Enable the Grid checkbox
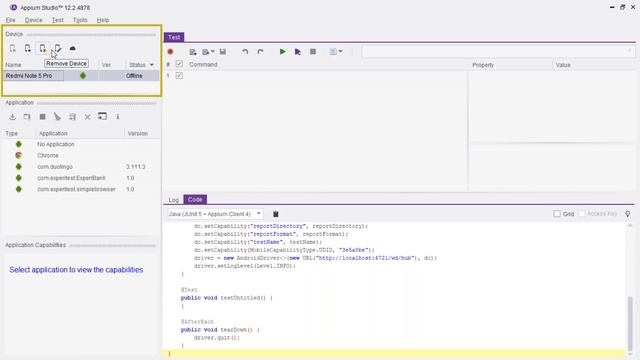Viewport: 640px width, 360px height. click(557, 213)
